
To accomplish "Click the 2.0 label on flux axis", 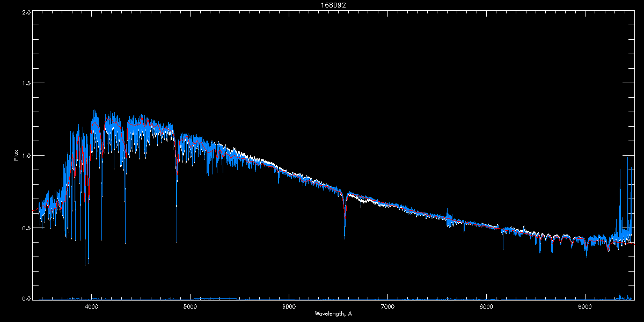I will coord(26,12).
